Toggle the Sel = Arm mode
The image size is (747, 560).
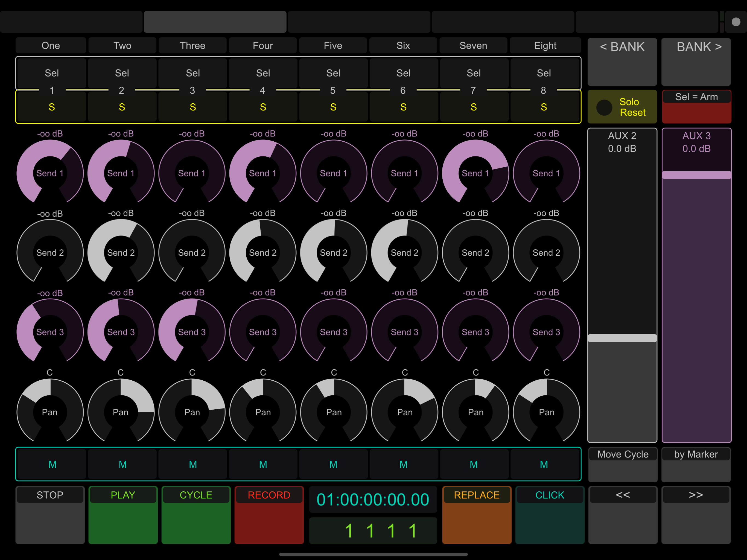point(697,106)
